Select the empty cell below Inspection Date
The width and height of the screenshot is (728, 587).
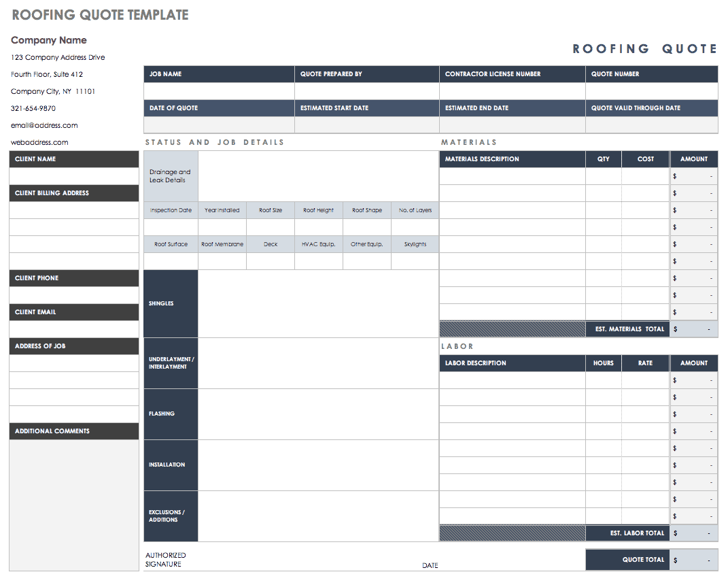(171, 227)
